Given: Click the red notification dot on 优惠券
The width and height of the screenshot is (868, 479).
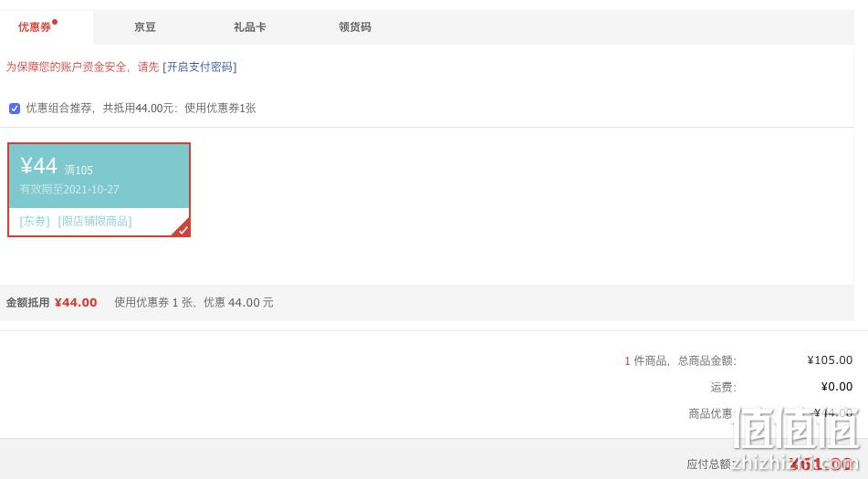Looking at the screenshot, I should pyautogui.click(x=55, y=22).
